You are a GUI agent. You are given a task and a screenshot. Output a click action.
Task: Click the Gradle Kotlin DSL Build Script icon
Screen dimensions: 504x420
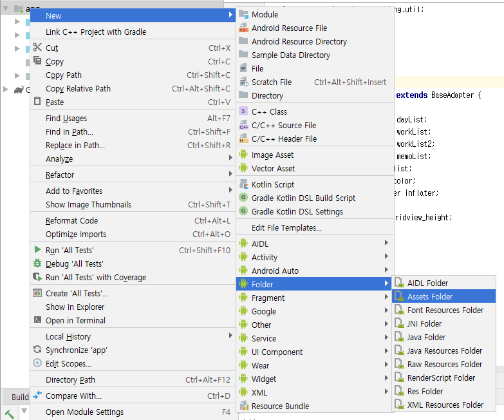pyautogui.click(x=243, y=198)
